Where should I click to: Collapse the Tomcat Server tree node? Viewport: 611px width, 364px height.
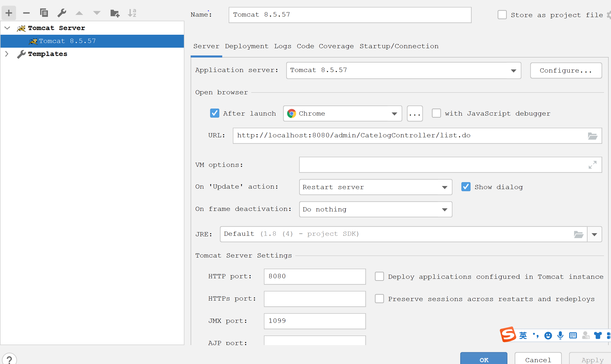click(x=7, y=28)
